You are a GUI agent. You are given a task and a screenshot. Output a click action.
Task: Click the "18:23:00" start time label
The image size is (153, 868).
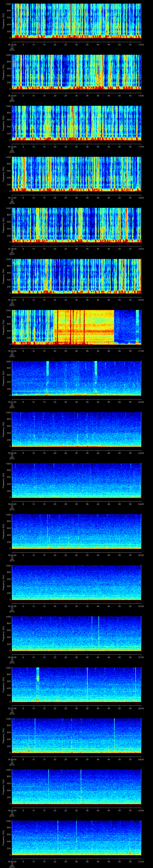point(12,504)
